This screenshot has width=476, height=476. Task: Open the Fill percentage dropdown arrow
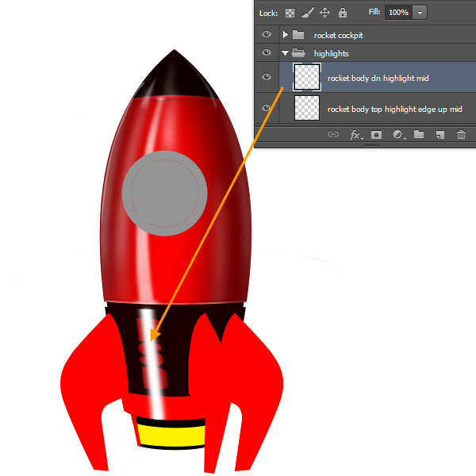click(420, 13)
